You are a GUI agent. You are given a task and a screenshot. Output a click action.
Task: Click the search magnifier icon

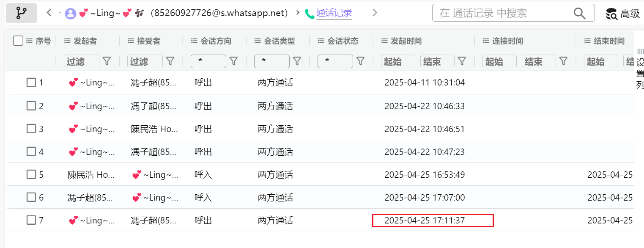[579, 13]
